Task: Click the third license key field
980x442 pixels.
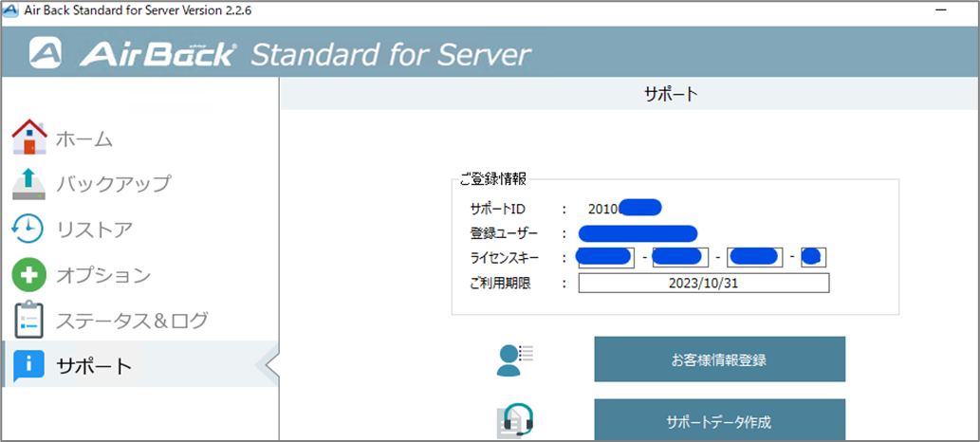Action: pyautogui.click(x=755, y=257)
